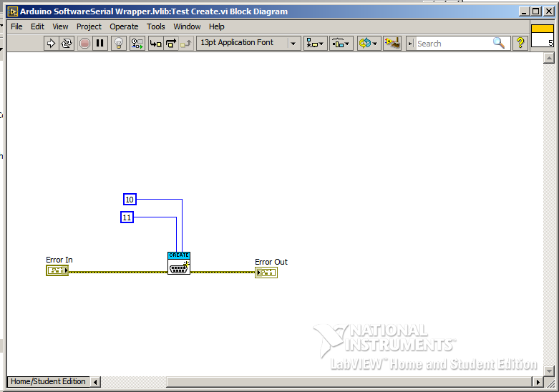
Task: Open the Distribute Objects dropdown
Action: coord(341,44)
